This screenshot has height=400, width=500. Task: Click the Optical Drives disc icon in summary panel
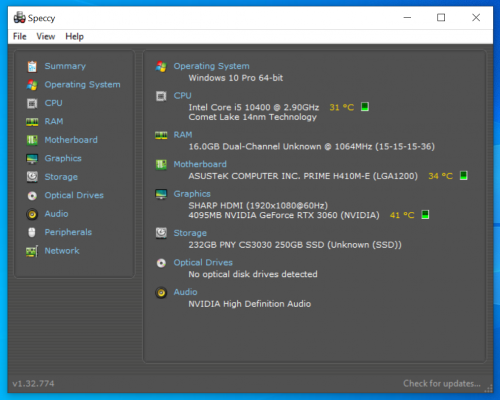pos(161,263)
